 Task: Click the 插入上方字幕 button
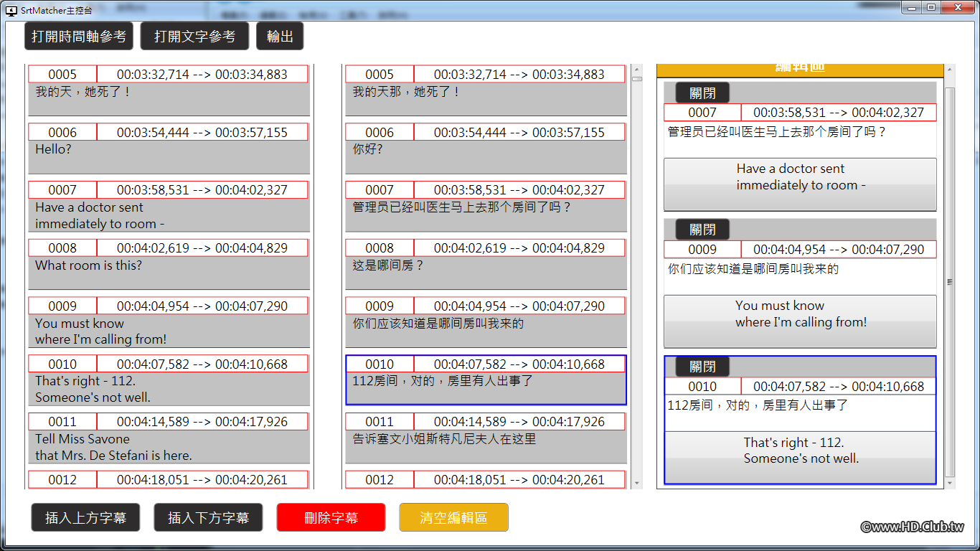85,517
